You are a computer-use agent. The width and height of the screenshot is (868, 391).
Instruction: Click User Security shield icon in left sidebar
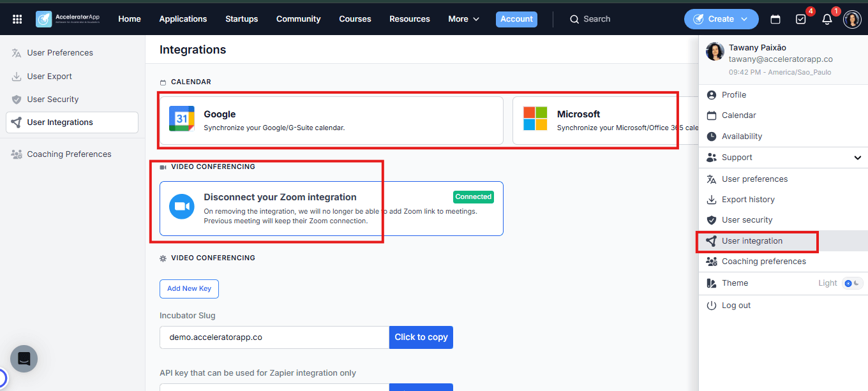(x=17, y=100)
